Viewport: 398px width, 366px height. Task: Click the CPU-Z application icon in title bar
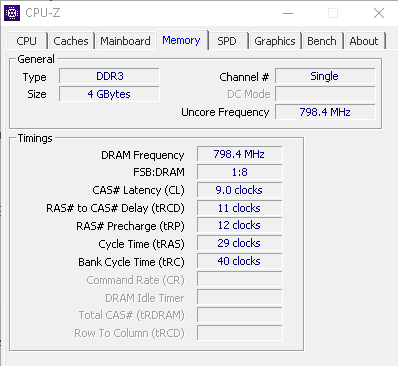[12, 13]
